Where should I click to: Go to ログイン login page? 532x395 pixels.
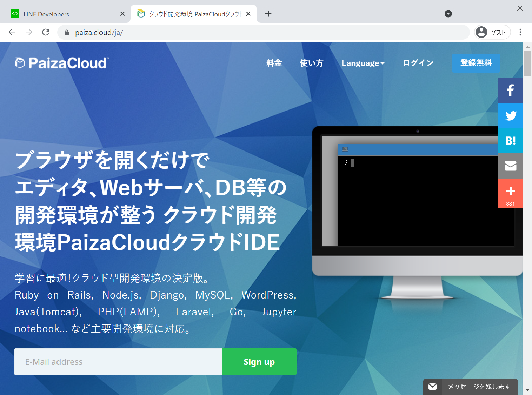tap(418, 63)
